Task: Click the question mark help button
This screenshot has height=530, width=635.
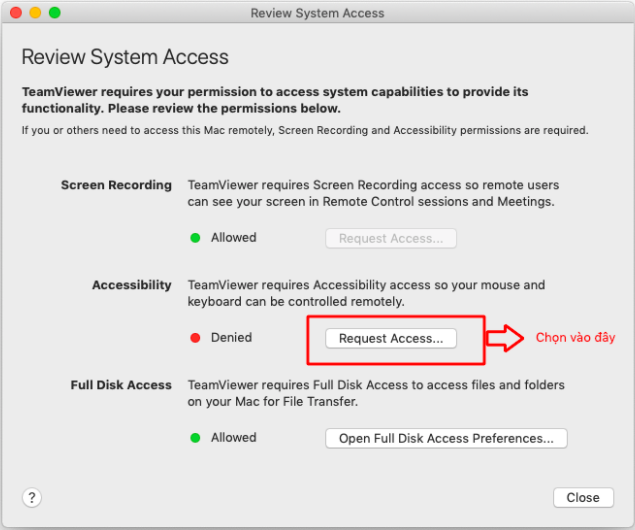Action: [32, 497]
